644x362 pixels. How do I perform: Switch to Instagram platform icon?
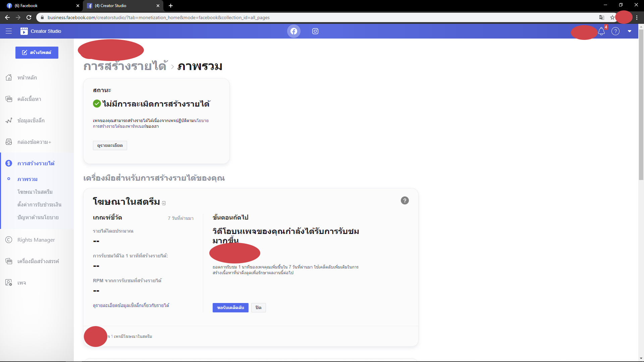click(315, 31)
